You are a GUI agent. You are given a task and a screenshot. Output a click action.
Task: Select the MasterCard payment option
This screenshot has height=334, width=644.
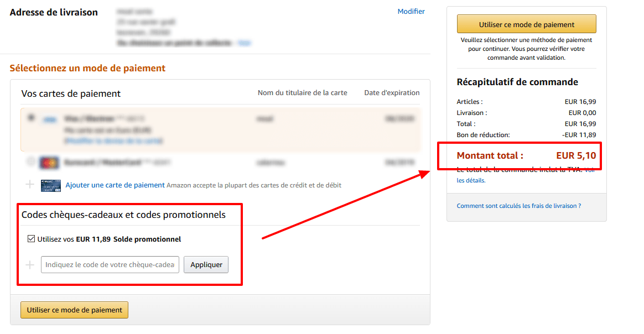(x=32, y=161)
